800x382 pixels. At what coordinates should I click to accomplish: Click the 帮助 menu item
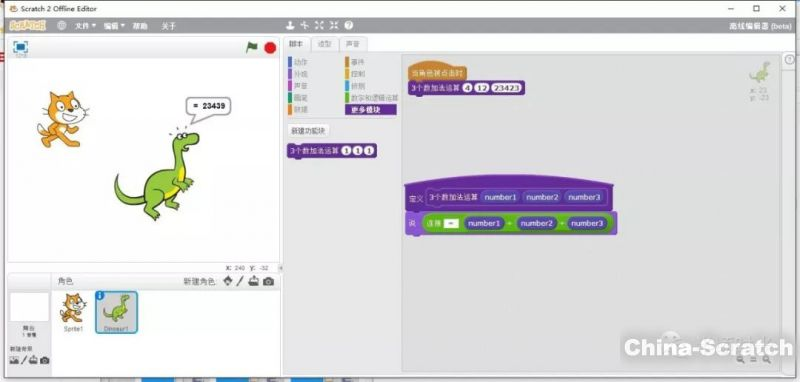click(140, 26)
